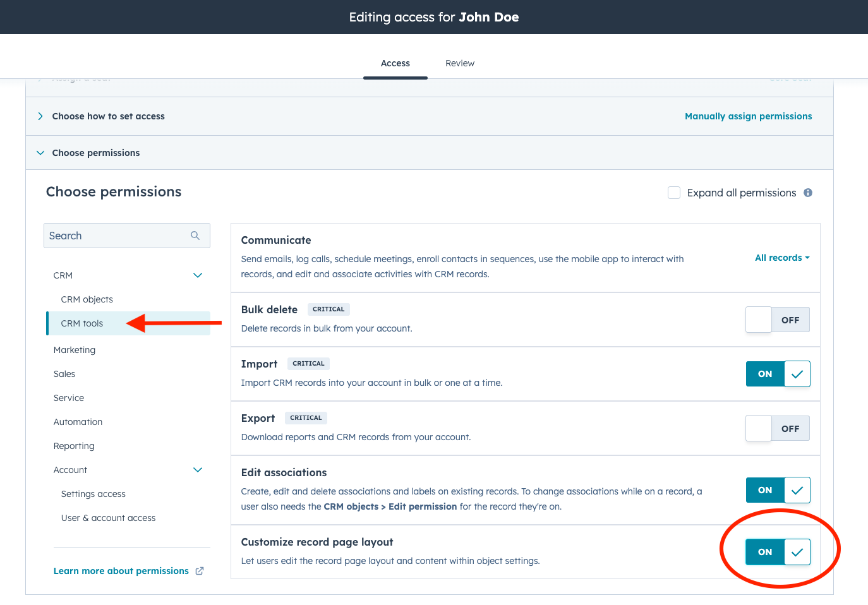Image resolution: width=868 pixels, height=605 pixels.
Task: Disable Customize record page layout toggle
Action: 778,552
